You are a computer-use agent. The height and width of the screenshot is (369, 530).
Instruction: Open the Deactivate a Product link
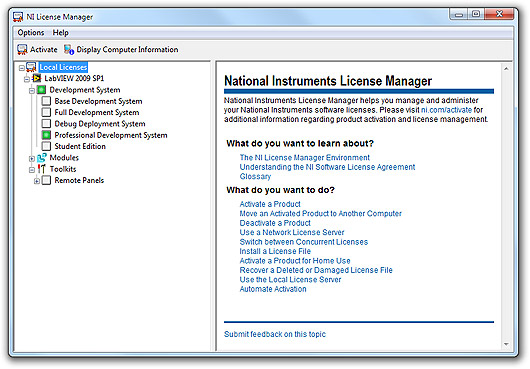point(275,223)
